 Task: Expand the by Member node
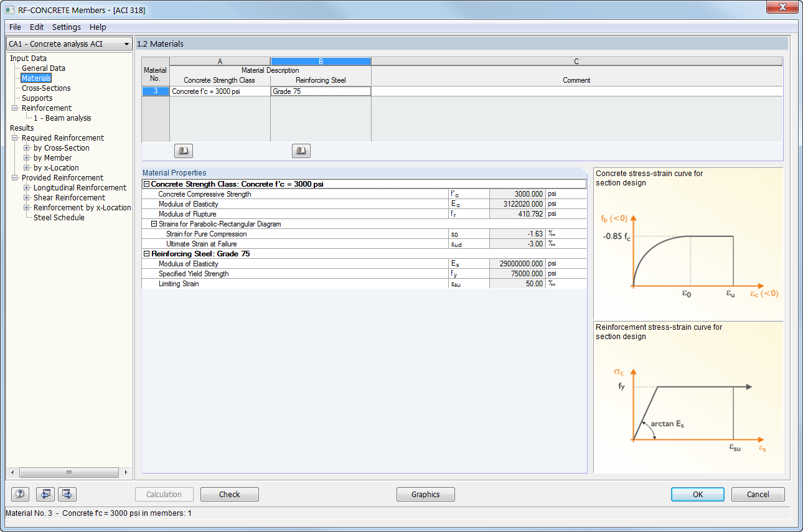pyautogui.click(x=27, y=158)
